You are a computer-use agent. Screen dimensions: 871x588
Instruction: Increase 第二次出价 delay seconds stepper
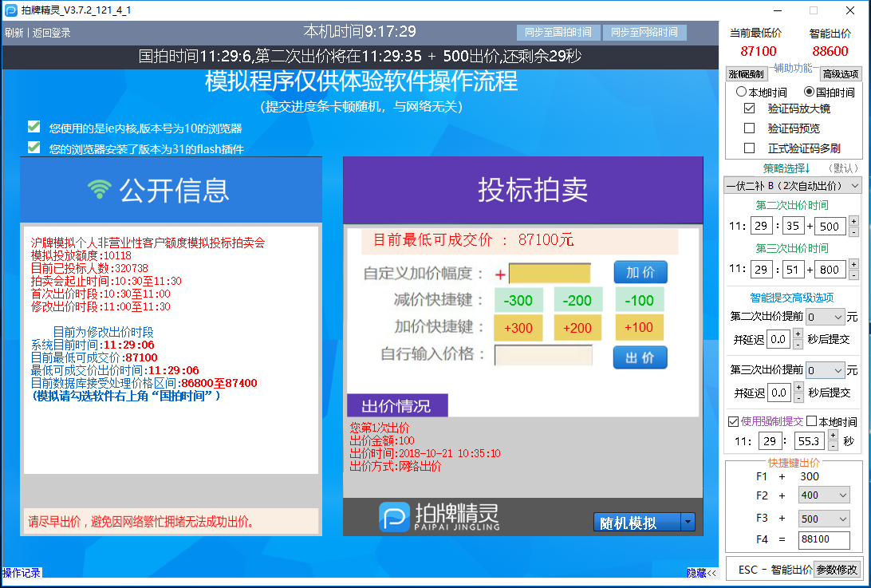coord(798,333)
